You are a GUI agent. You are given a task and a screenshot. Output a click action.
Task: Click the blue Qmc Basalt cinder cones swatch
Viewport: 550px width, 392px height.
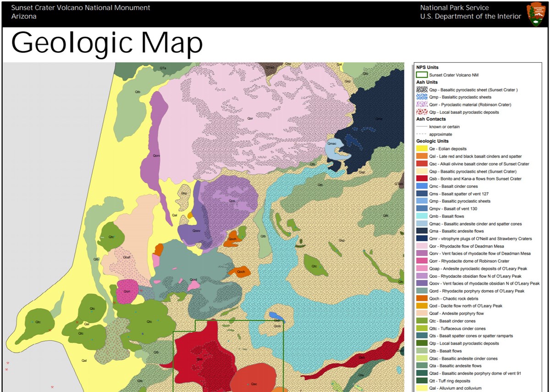tap(422, 186)
